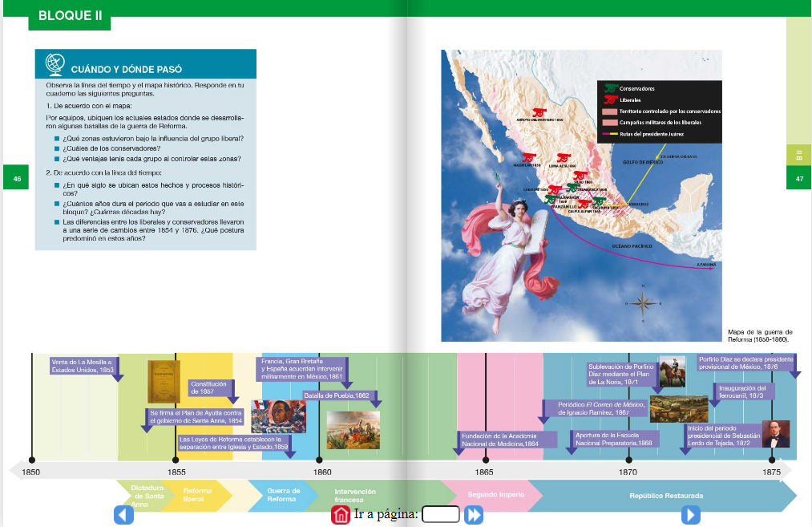812x527 pixels.
Task: Click the Sebastián Lerdo de Tejada 1872 label
Action: point(724,436)
